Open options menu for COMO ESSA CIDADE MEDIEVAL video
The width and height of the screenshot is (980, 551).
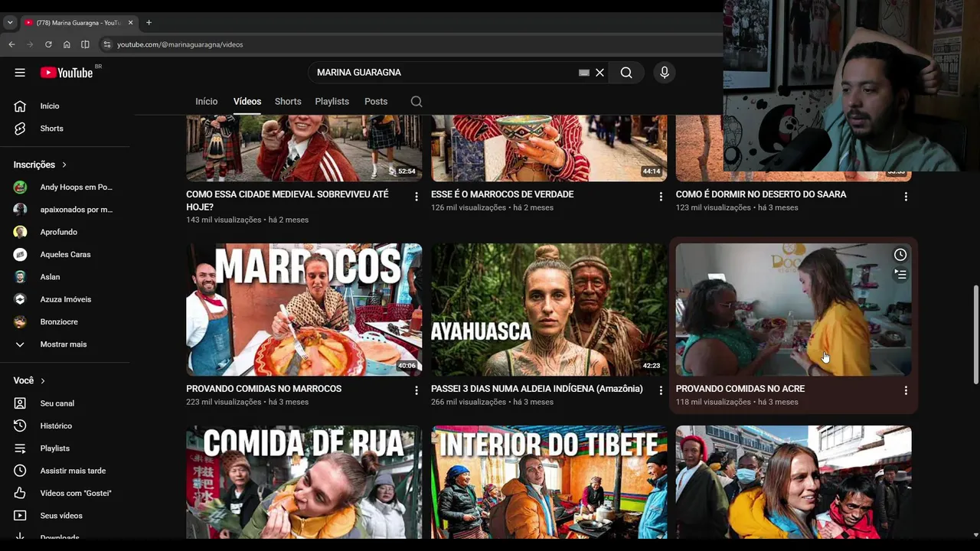[416, 197]
